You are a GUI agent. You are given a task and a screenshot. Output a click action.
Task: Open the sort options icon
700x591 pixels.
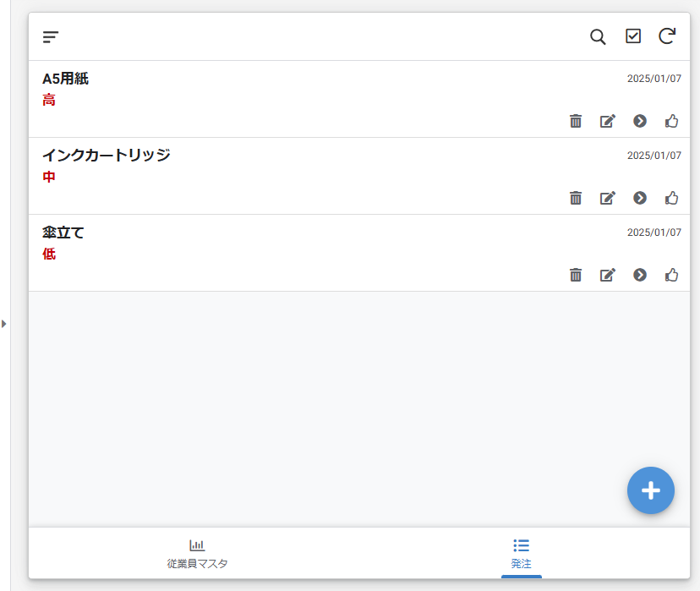[51, 36]
